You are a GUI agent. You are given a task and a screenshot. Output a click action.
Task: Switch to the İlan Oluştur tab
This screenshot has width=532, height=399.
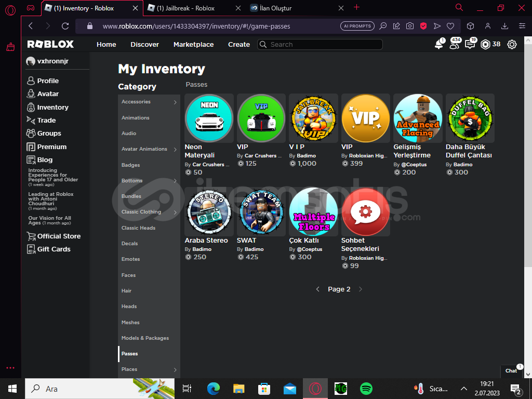pyautogui.click(x=297, y=8)
